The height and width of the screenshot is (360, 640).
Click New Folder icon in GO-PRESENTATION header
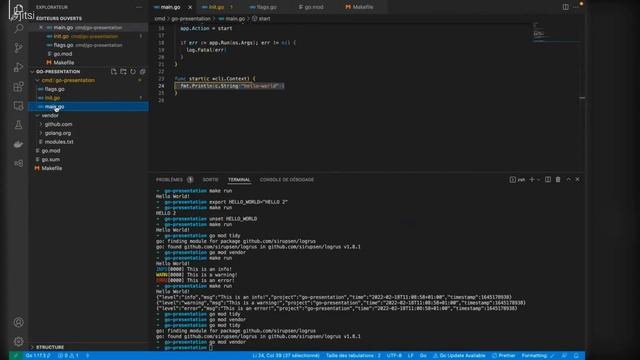click(123, 71)
